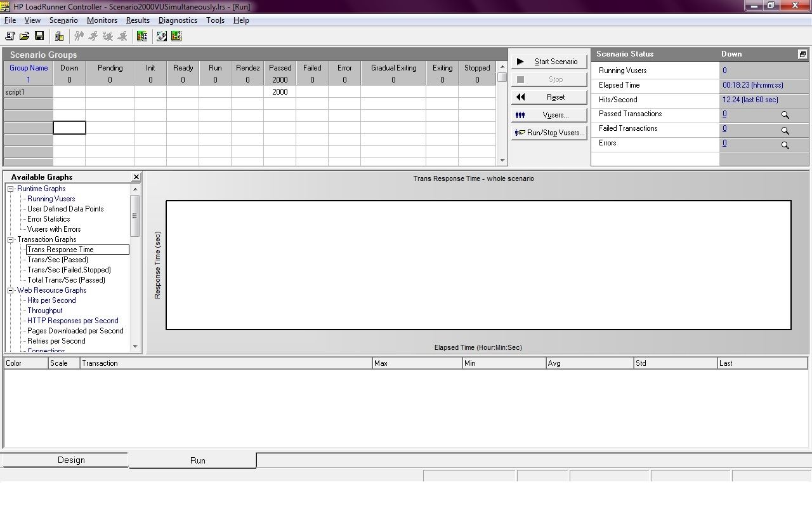Click the LoadRunner icon in the title bar
812x508 pixels.
coord(5,6)
